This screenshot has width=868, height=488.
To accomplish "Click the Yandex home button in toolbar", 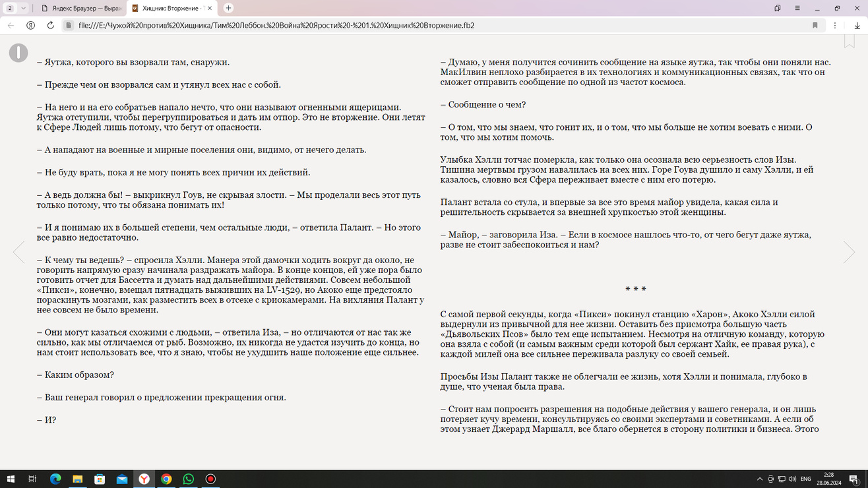I will 30,25.
